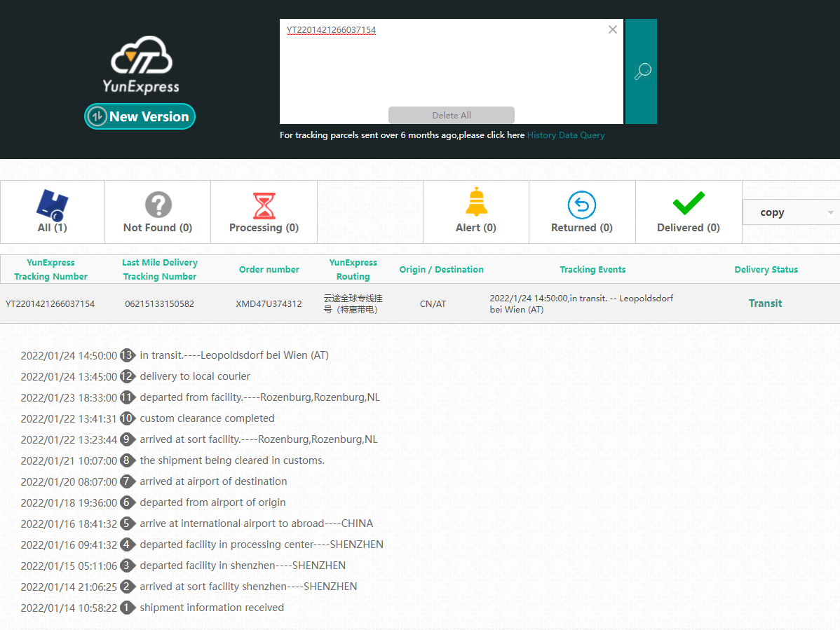Show Delivered parcels green checkmark
The image size is (840, 630).
pyautogui.click(x=688, y=212)
